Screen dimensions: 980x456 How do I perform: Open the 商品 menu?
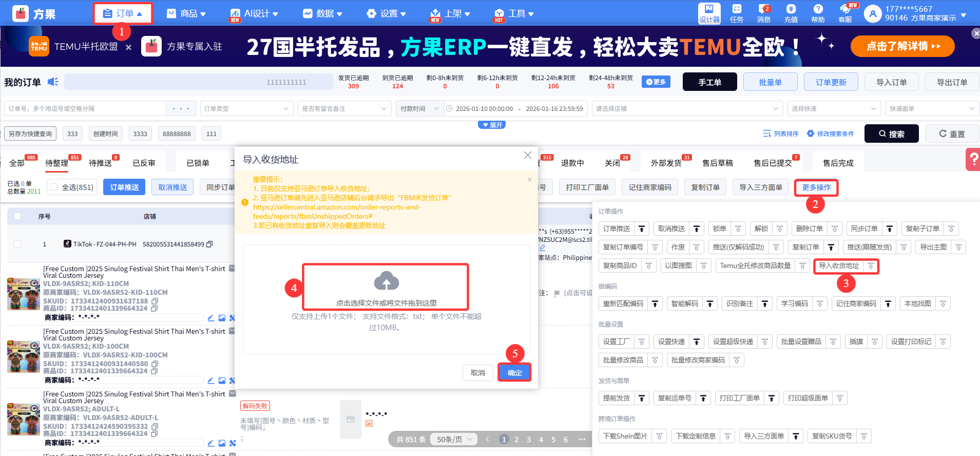(x=186, y=13)
